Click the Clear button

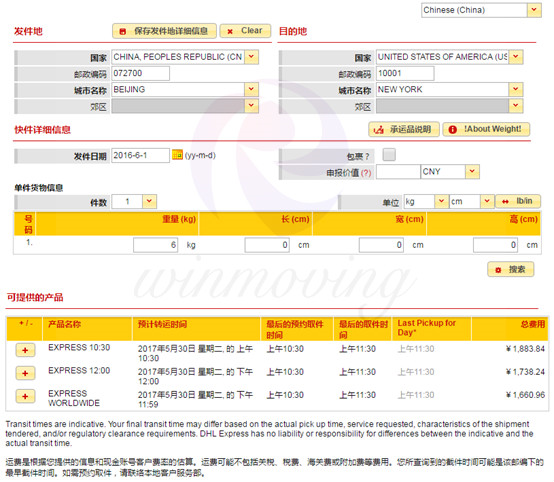(x=245, y=31)
